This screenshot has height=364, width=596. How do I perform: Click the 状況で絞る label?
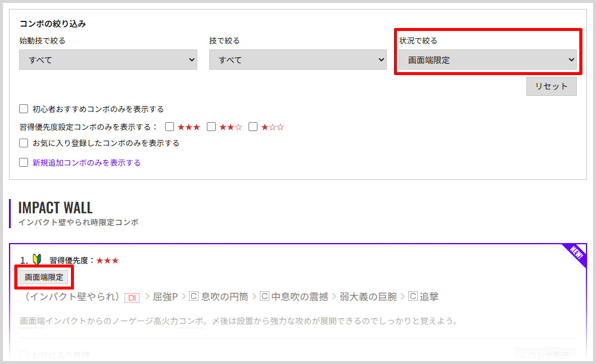pos(418,41)
